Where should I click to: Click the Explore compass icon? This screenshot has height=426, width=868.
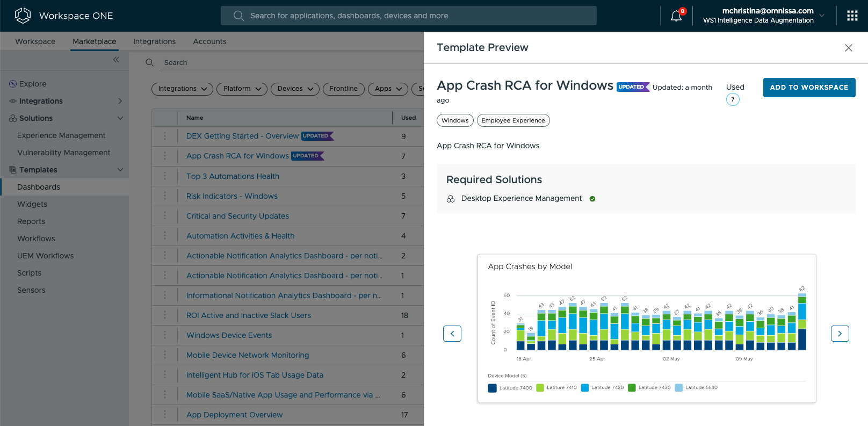click(x=13, y=84)
